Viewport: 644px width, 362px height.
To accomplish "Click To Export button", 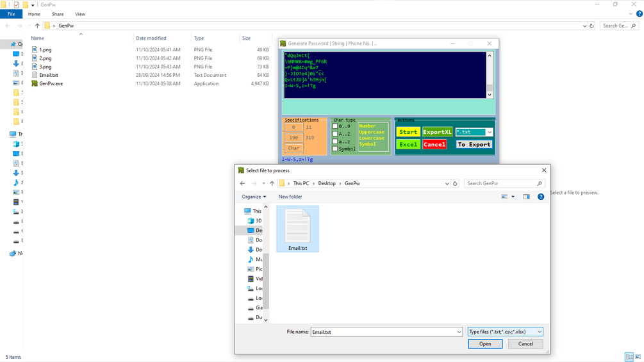I will coord(474,144).
